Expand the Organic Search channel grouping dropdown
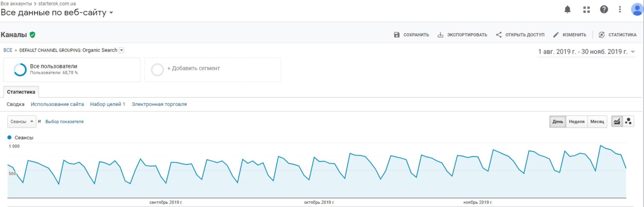 (121, 50)
